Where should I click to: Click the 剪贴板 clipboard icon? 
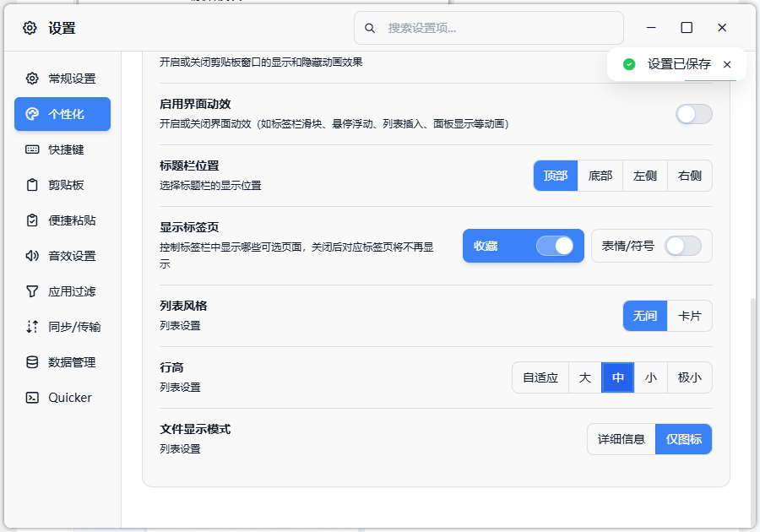[x=32, y=185]
